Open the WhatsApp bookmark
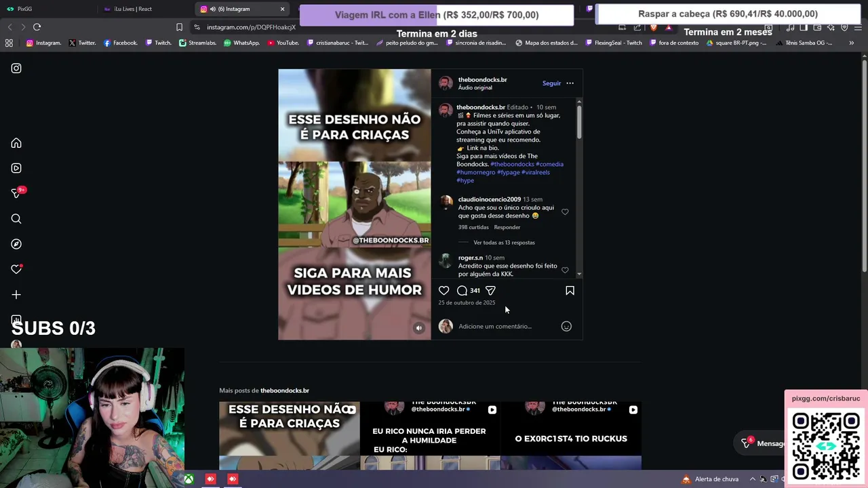868x488 pixels. click(241, 43)
